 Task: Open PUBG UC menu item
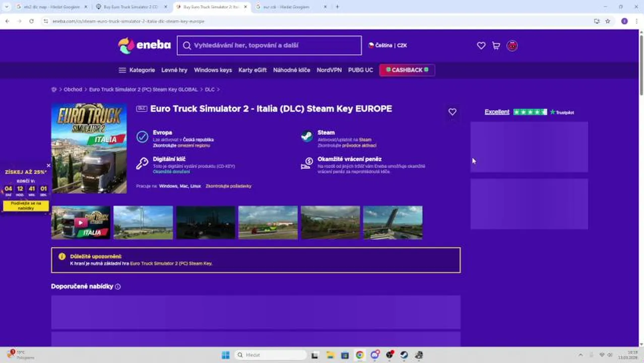[360, 70]
